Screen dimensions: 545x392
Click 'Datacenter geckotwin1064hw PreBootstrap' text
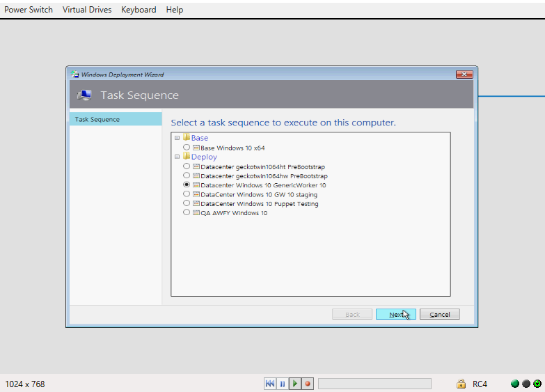coord(264,176)
